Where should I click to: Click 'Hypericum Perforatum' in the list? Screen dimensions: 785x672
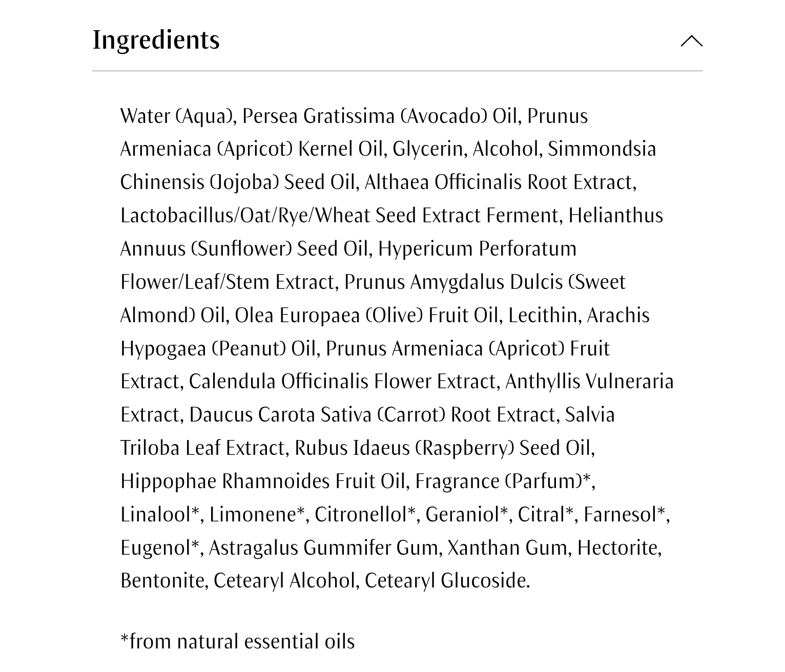click(x=477, y=249)
